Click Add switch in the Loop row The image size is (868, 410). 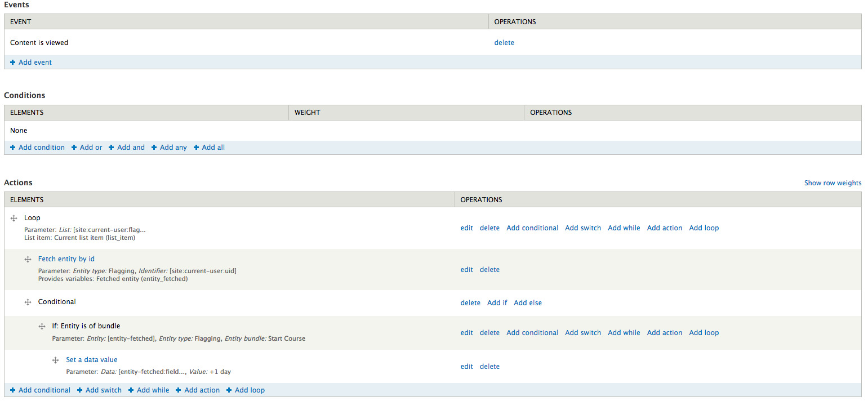582,228
